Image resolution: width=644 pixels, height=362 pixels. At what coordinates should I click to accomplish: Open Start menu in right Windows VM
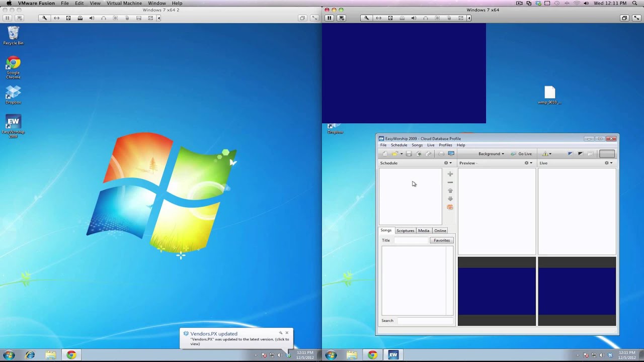[331, 355]
